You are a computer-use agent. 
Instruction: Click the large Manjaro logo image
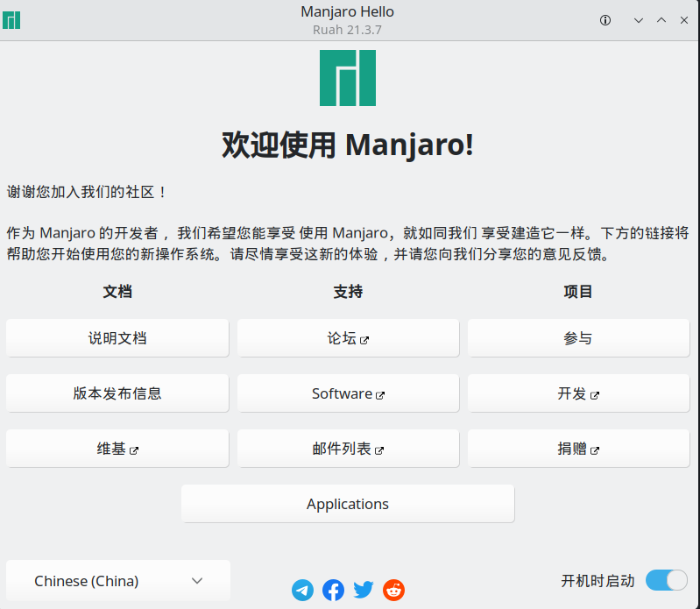point(348,78)
